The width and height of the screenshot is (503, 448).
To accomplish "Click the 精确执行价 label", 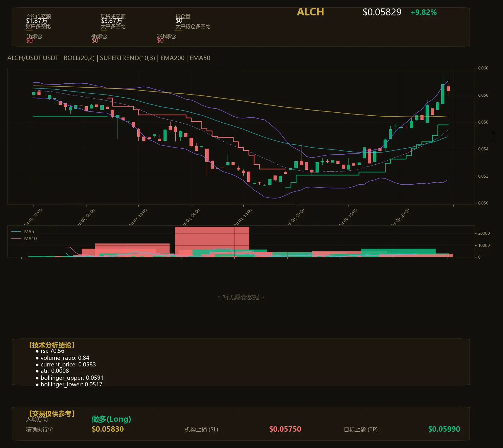I will pos(40,430).
